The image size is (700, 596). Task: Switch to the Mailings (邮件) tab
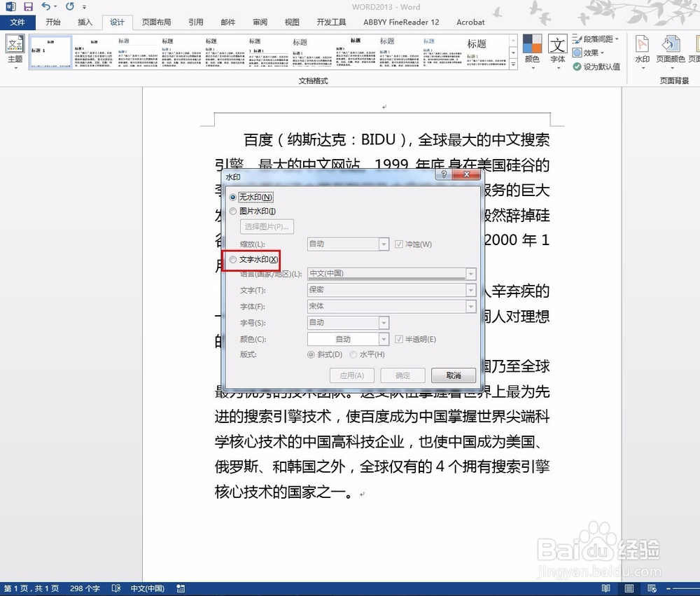pos(227,22)
